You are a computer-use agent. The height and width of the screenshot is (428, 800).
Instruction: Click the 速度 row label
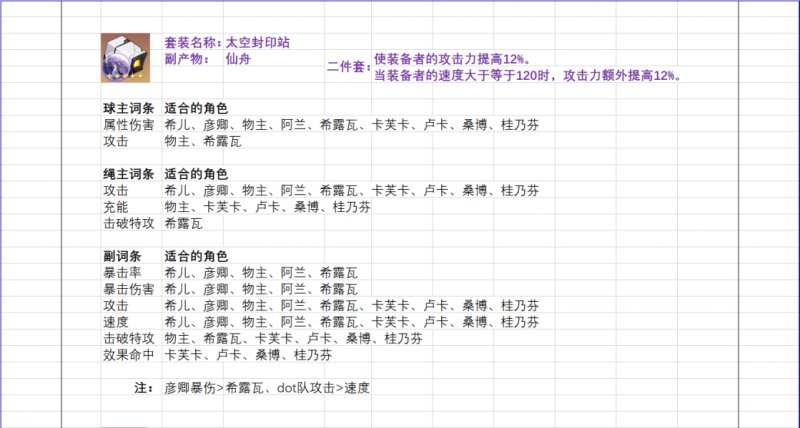click(x=116, y=322)
